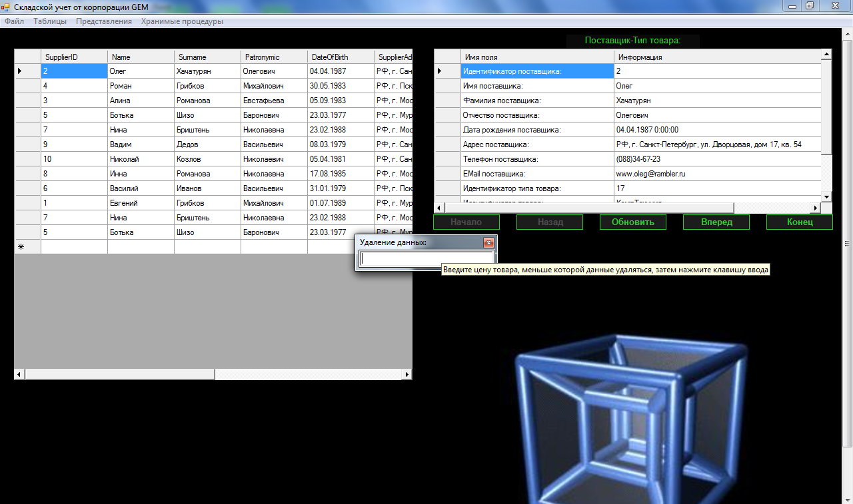Close the Удаление данных dialog

[x=488, y=243]
